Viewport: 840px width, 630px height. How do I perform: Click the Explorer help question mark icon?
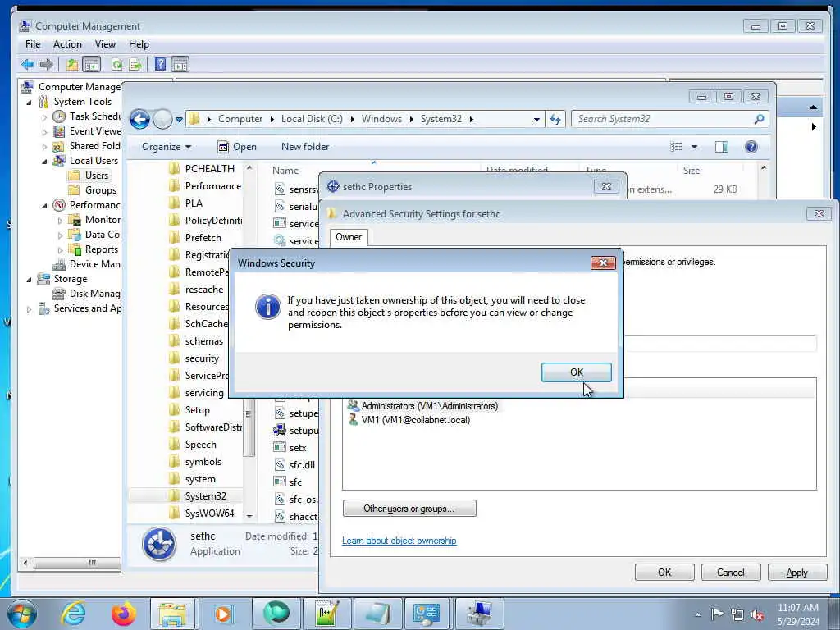pyautogui.click(x=751, y=147)
